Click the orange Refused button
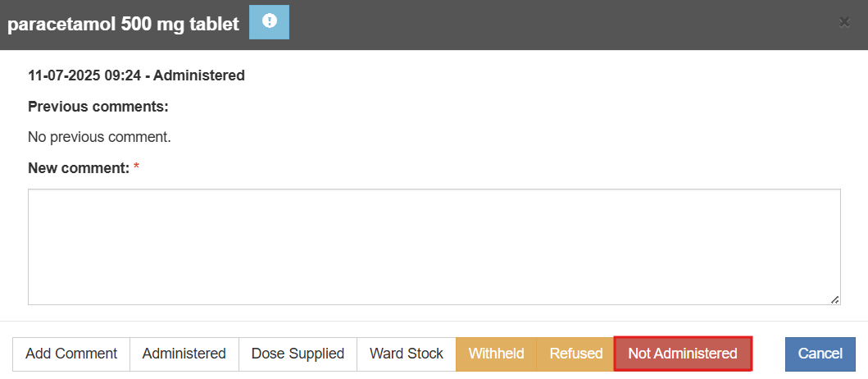 point(575,354)
